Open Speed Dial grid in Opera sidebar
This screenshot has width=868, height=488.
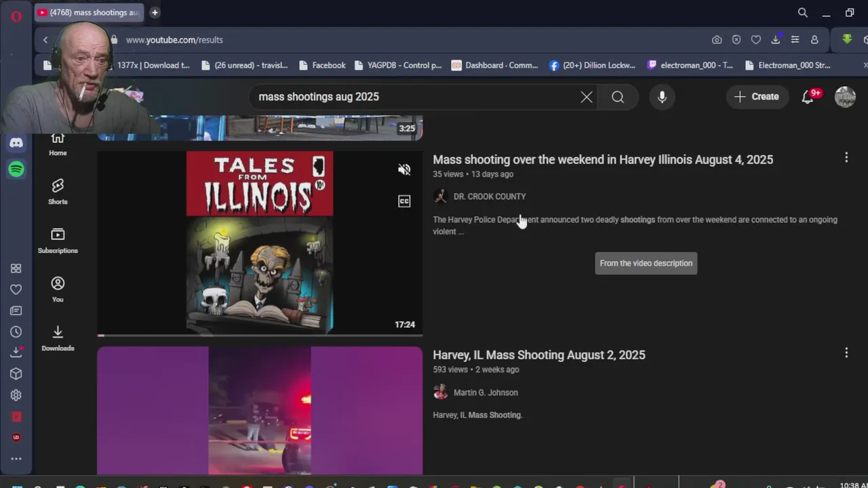[16, 268]
